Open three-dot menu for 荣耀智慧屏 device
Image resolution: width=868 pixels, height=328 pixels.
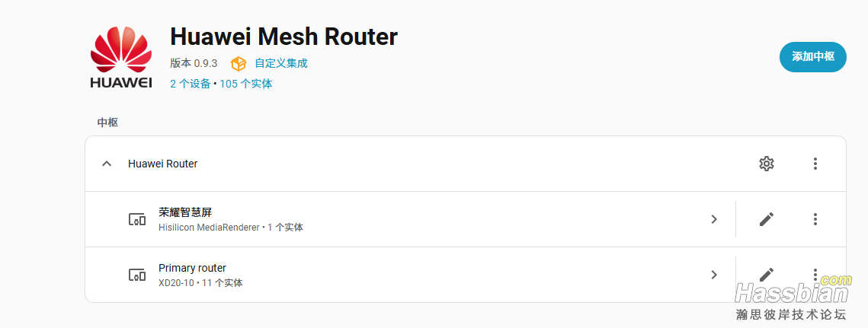pyautogui.click(x=815, y=219)
